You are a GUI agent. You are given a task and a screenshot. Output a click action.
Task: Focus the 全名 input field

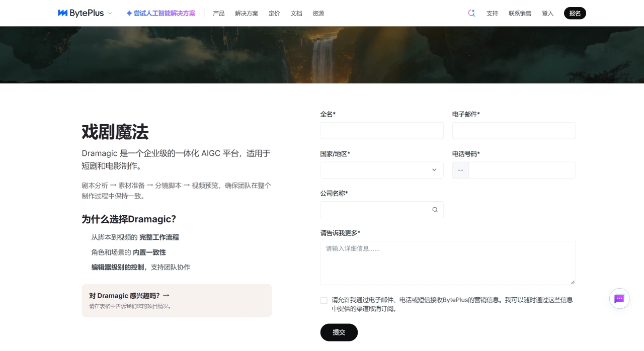382,131
